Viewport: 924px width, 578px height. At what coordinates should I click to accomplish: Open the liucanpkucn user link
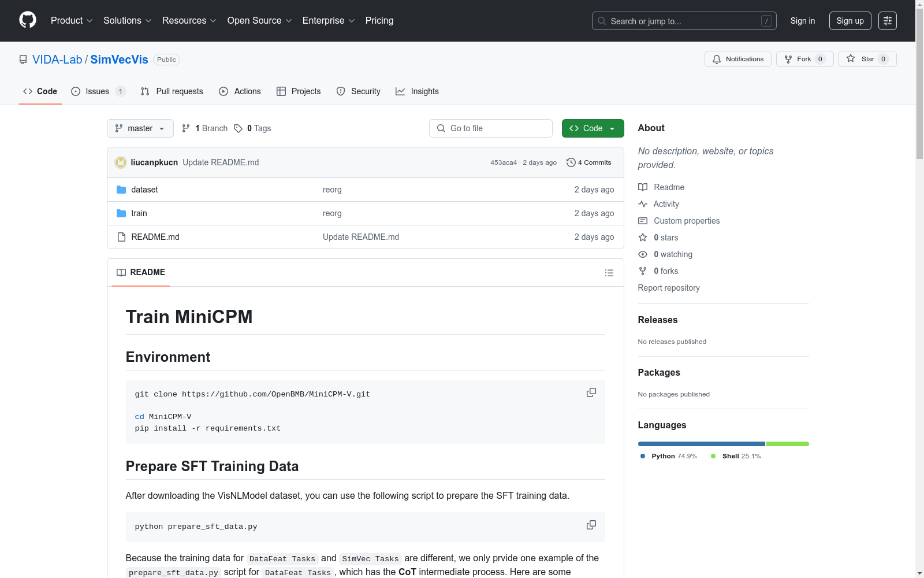pos(154,162)
